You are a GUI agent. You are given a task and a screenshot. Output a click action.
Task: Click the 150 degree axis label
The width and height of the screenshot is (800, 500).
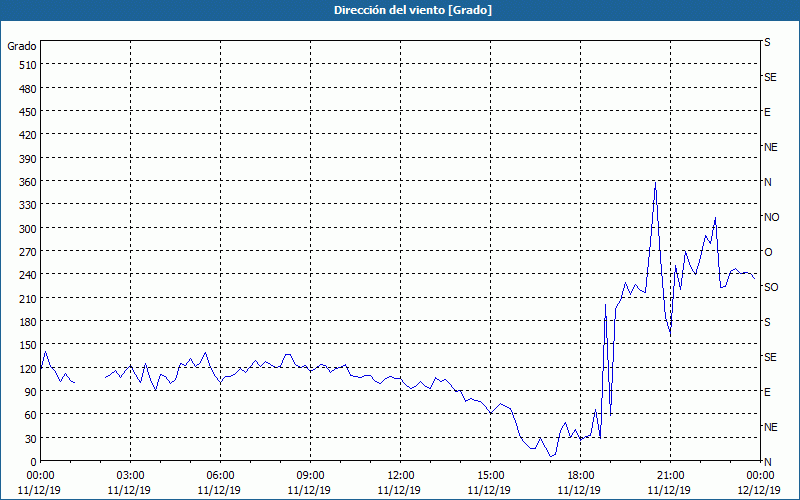(28, 345)
